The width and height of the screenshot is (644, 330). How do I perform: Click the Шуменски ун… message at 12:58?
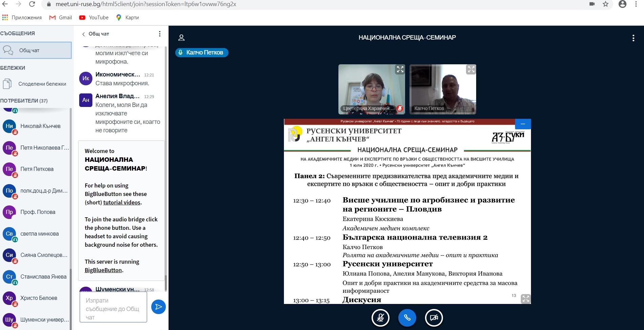(117, 289)
